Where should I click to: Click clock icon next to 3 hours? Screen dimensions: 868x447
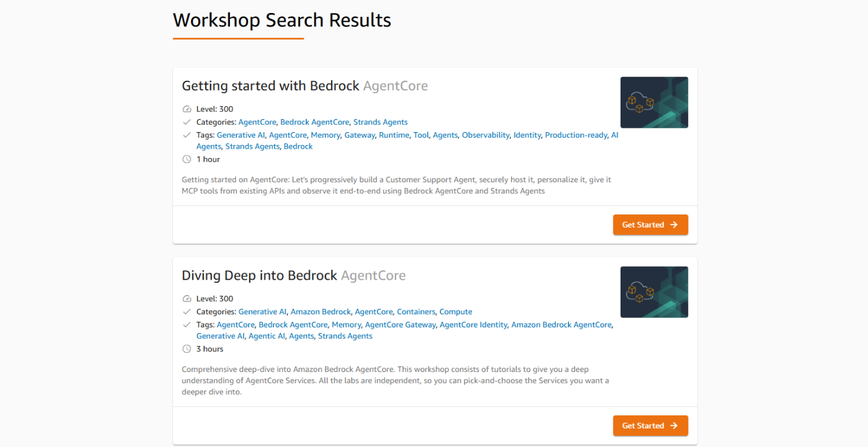(187, 349)
